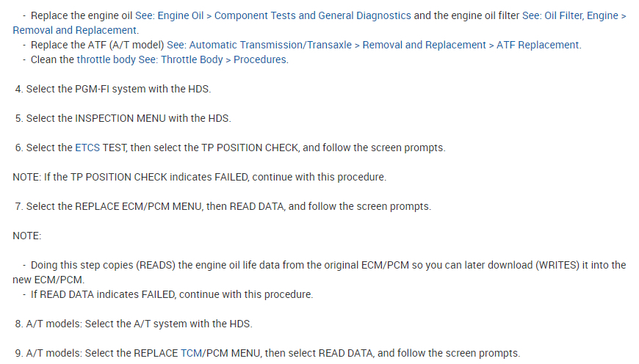Click 'Replace the ATF (A/T model)' text
Image resolution: width=639 pixels, height=364 pixels.
[98, 45]
